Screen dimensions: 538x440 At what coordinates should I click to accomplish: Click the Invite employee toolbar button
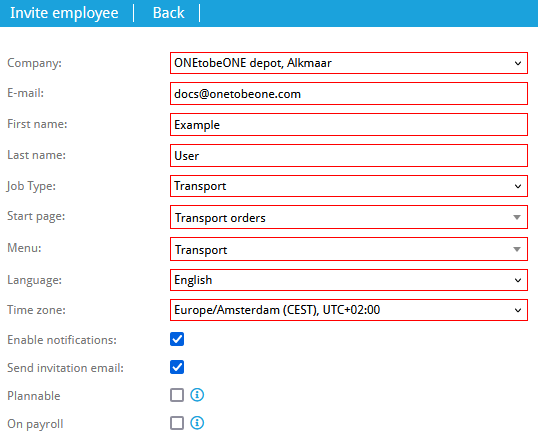64,13
